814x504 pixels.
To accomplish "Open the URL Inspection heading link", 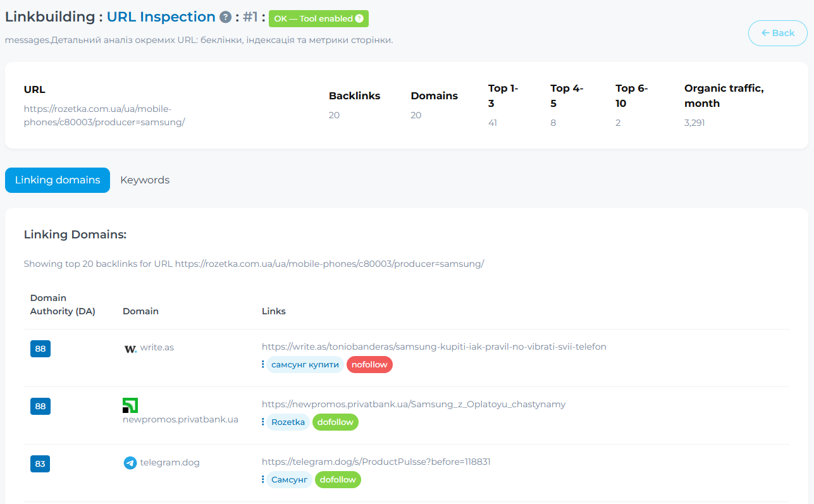I will (161, 17).
